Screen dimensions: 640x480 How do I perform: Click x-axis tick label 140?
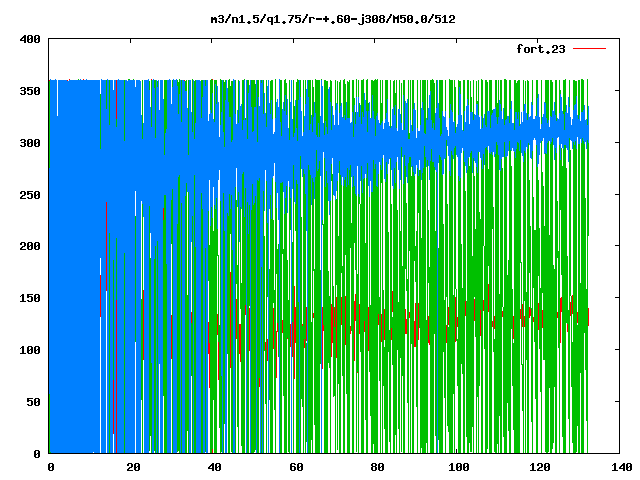(x=622, y=467)
